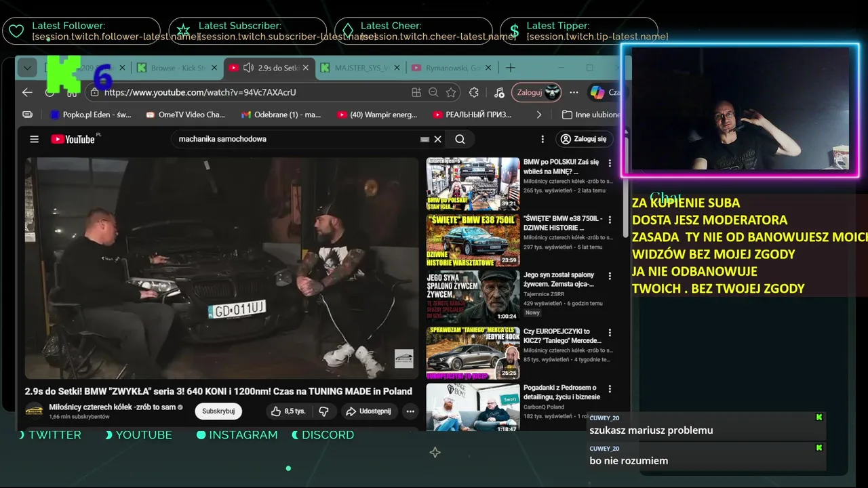Image resolution: width=868 pixels, height=488 pixels.
Task: Open the 'Pogadanki z Pedrosem' video thumbnail
Action: point(473,409)
